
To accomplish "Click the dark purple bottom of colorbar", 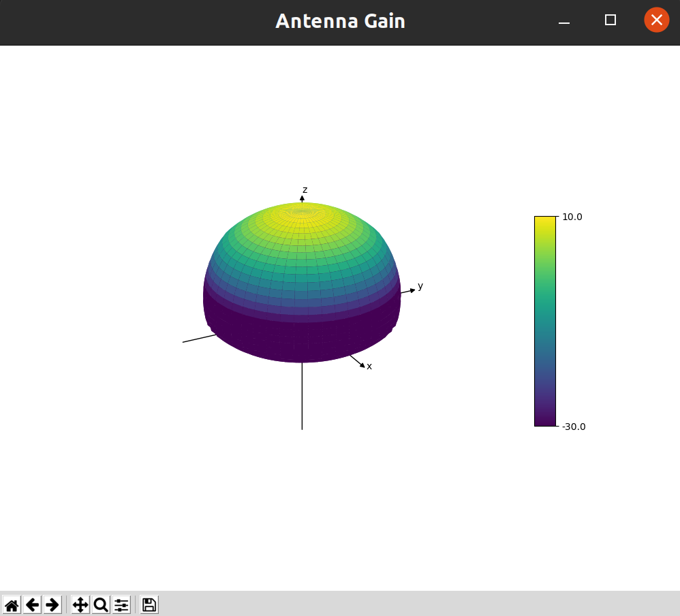I will [x=544, y=420].
